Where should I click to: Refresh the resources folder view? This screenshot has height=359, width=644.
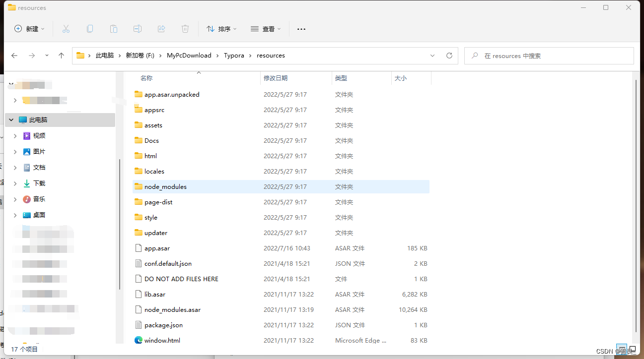(449, 56)
